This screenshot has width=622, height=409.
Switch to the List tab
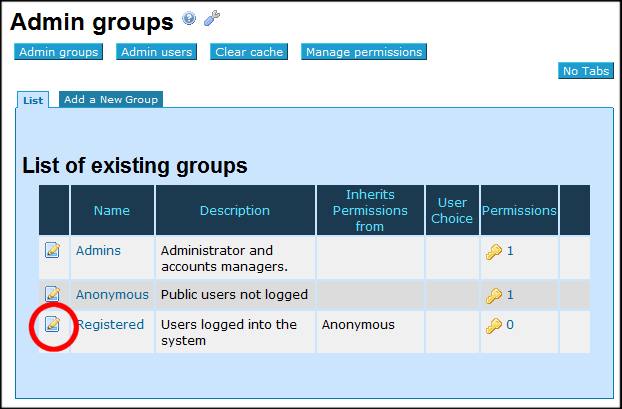click(33, 100)
